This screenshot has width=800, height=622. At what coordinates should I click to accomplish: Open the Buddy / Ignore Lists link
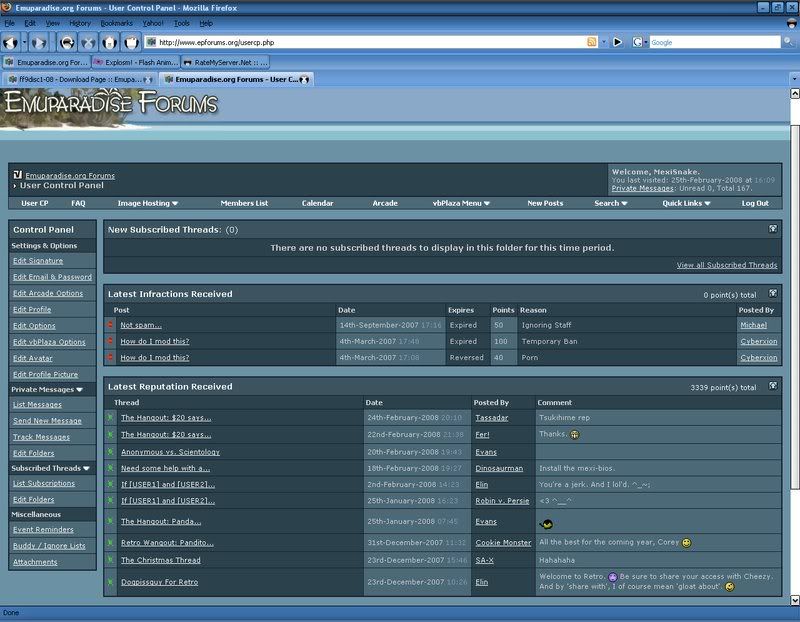(49, 546)
